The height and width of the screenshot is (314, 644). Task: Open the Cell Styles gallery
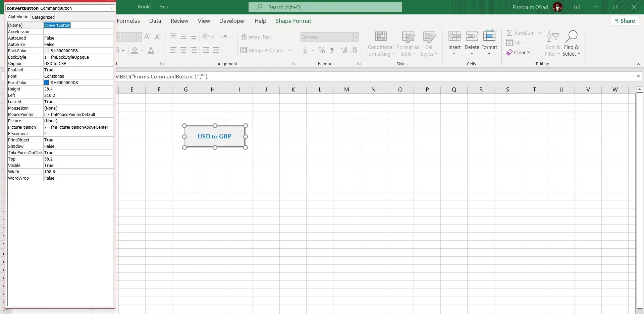429,44
